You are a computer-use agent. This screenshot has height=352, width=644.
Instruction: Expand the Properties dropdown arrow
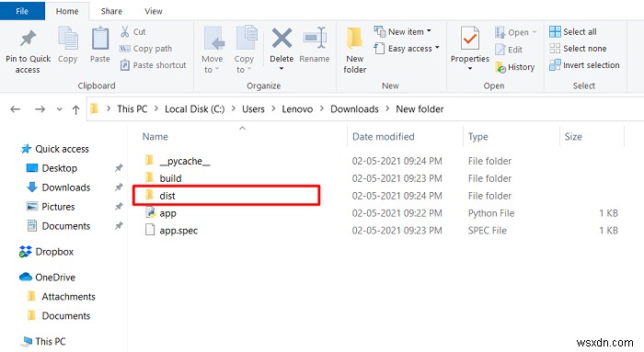tap(470, 69)
